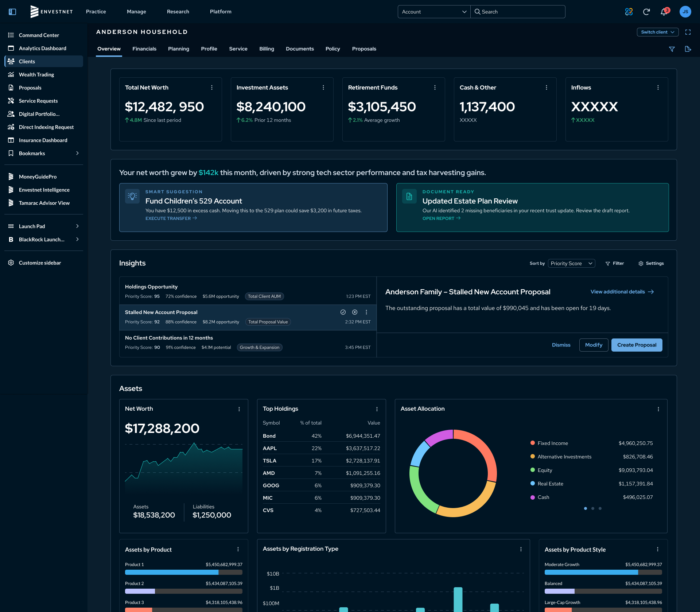700x612 pixels.
Task: Click the Create Proposal button
Action: 637,345
